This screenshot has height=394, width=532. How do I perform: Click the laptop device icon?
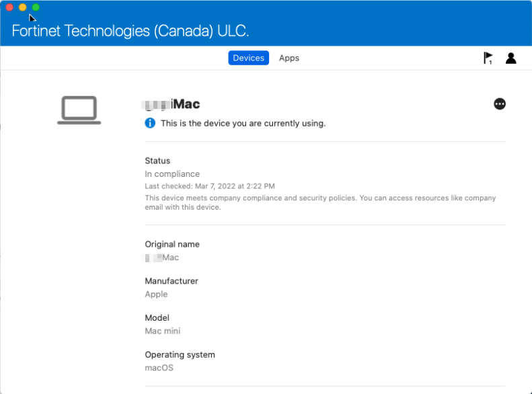pos(79,110)
